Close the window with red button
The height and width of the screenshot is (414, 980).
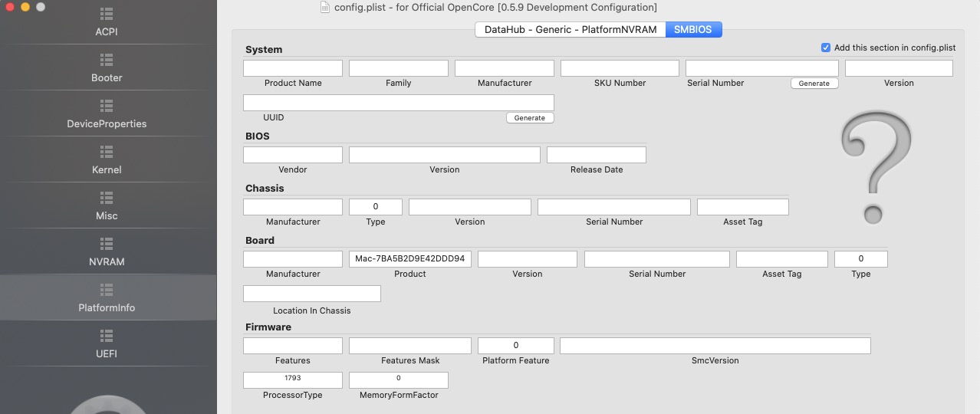[x=10, y=7]
